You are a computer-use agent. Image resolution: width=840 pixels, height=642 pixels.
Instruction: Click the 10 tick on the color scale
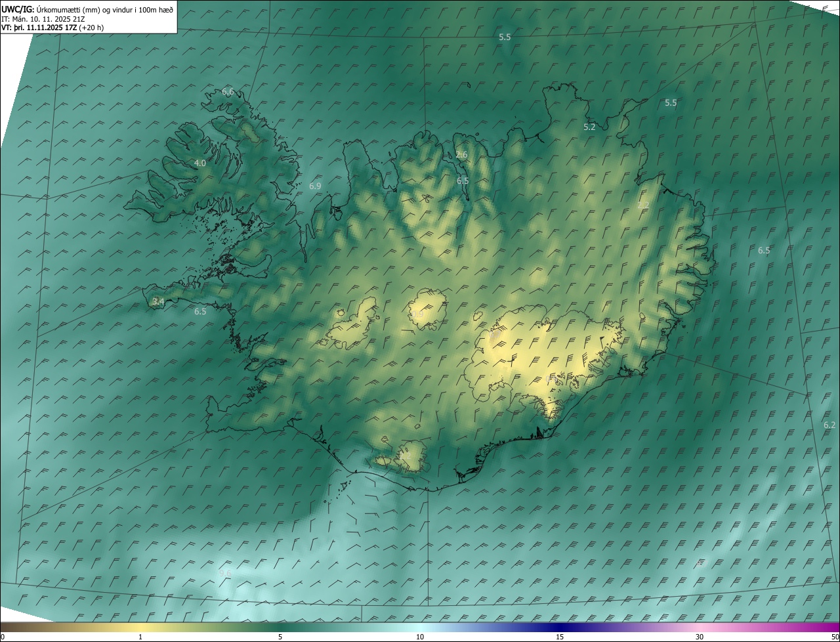[420, 637]
